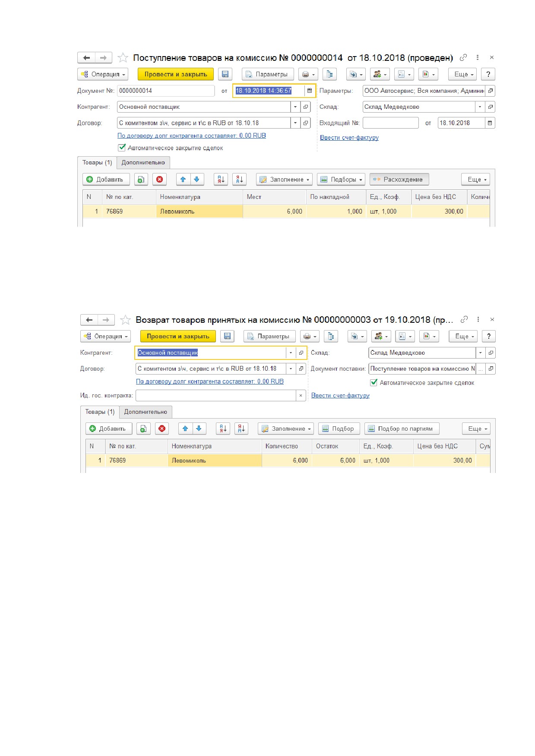The height and width of the screenshot is (756, 535).
Task: Click Подбор по партиям button
Action: [x=402, y=428]
